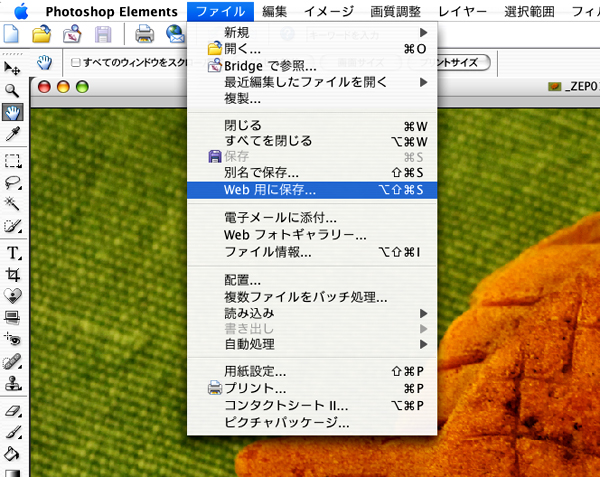
Task: Select the Zoom magnifier tool
Action: [12, 91]
